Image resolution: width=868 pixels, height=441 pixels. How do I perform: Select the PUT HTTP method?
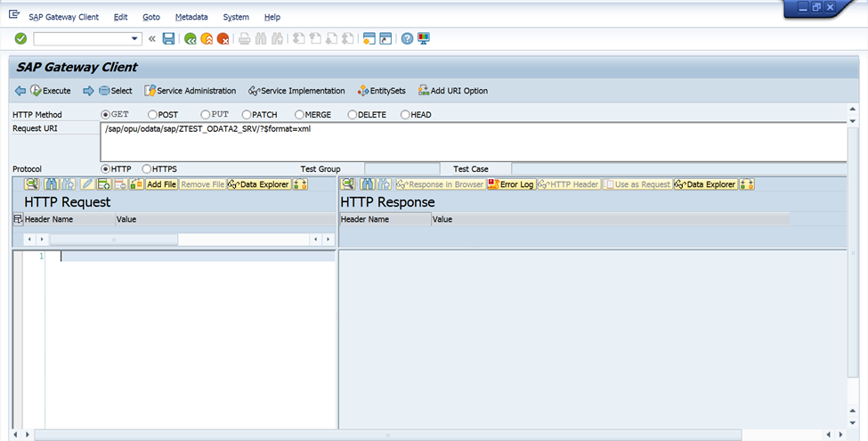click(206, 115)
